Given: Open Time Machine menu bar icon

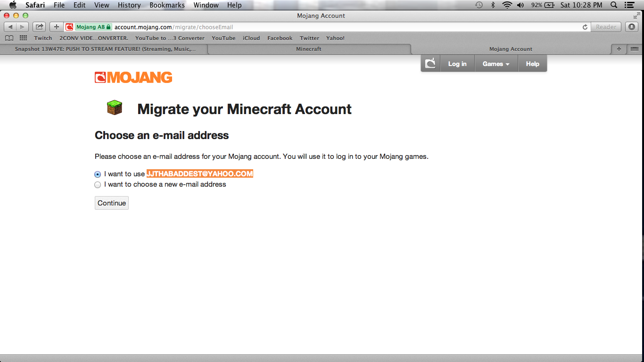Looking at the screenshot, I should (x=479, y=5).
